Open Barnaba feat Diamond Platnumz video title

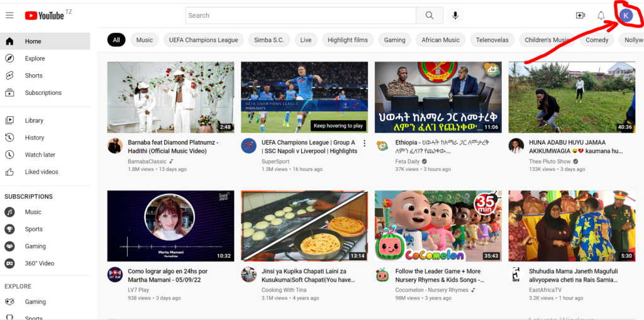[x=174, y=146]
